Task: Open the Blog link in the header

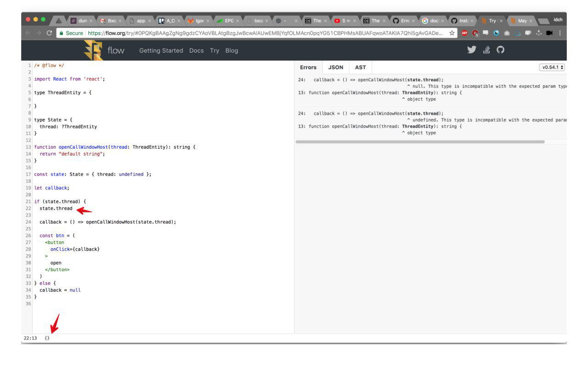Action: tap(232, 50)
